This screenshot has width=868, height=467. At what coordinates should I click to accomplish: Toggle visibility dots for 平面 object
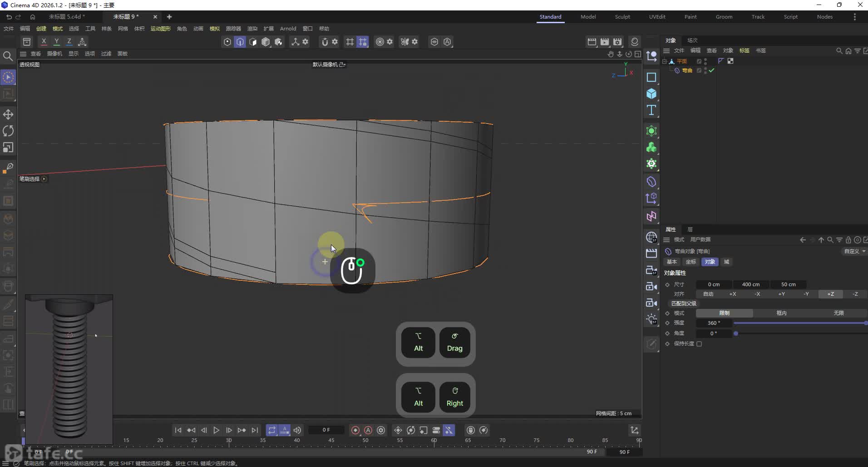pos(705,61)
